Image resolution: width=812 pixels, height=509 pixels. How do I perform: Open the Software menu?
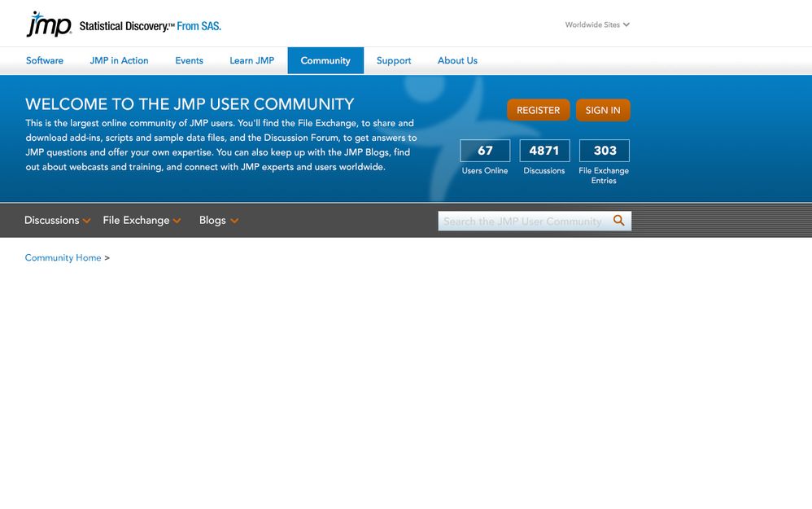point(45,60)
